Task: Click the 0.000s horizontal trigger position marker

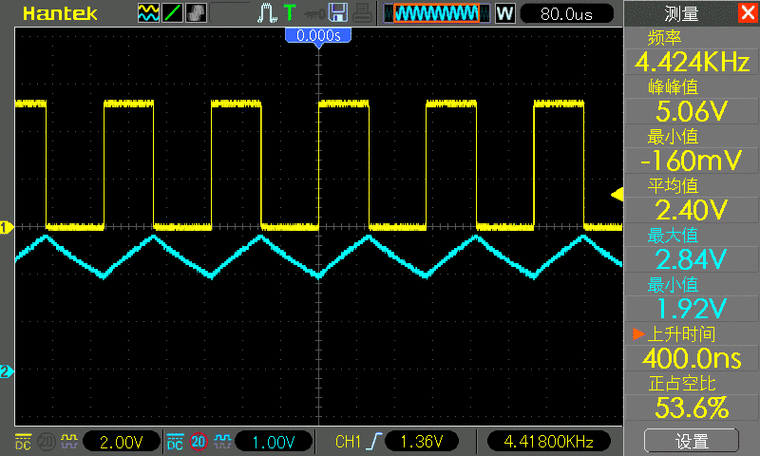Action: pyautogui.click(x=319, y=35)
